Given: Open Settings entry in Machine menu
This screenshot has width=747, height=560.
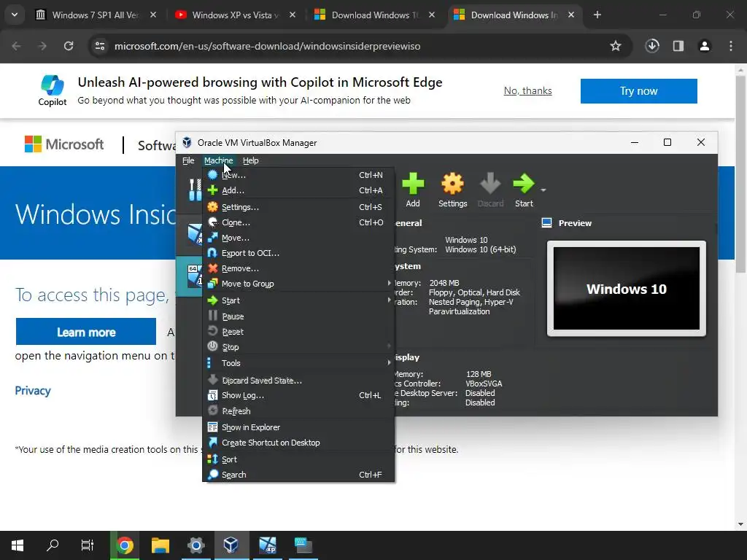Looking at the screenshot, I should pos(298,207).
